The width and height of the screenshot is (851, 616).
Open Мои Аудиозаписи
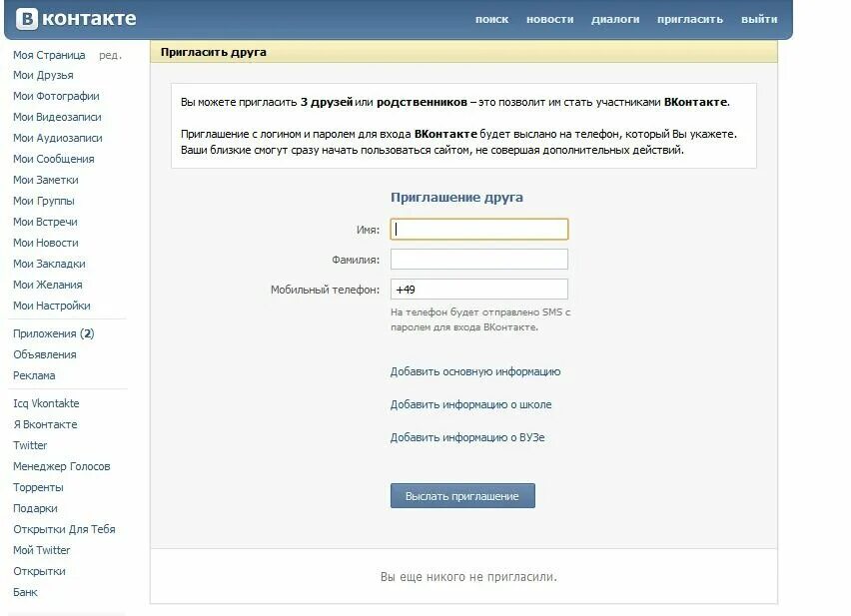pyautogui.click(x=58, y=138)
